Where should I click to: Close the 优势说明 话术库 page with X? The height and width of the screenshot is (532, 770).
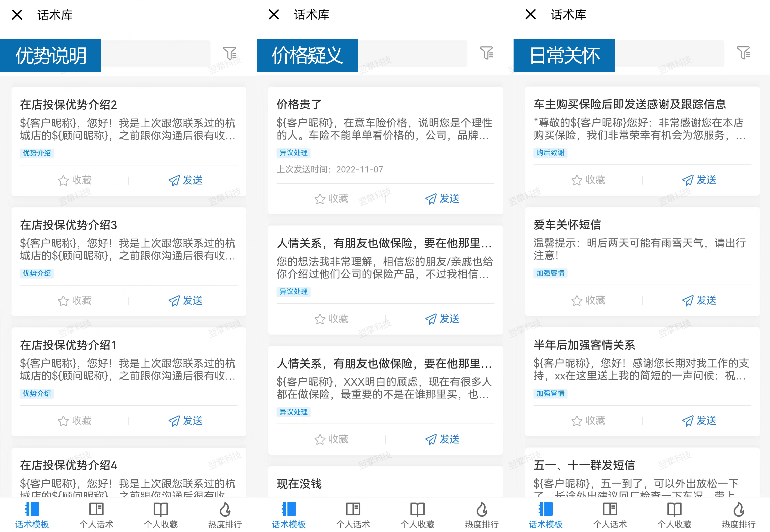pyautogui.click(x=17, y=15)
